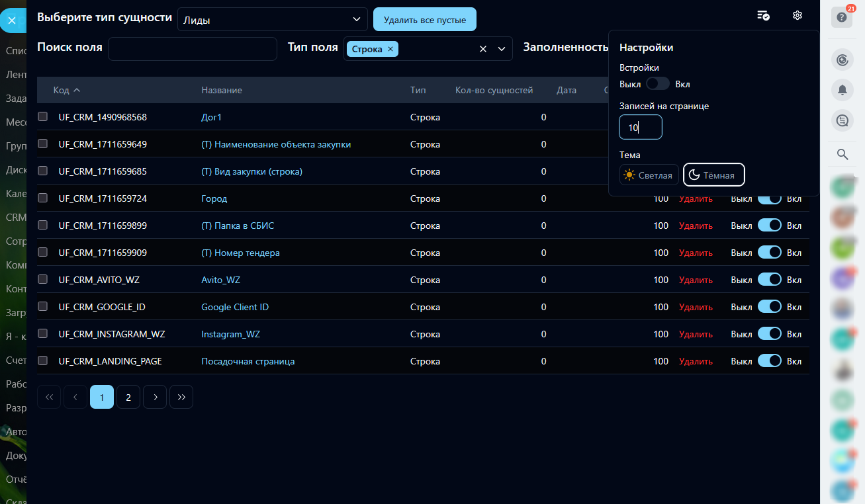Go to the last page of results
The width and height of the screenshot is (865, 504).
coord(181,397)
